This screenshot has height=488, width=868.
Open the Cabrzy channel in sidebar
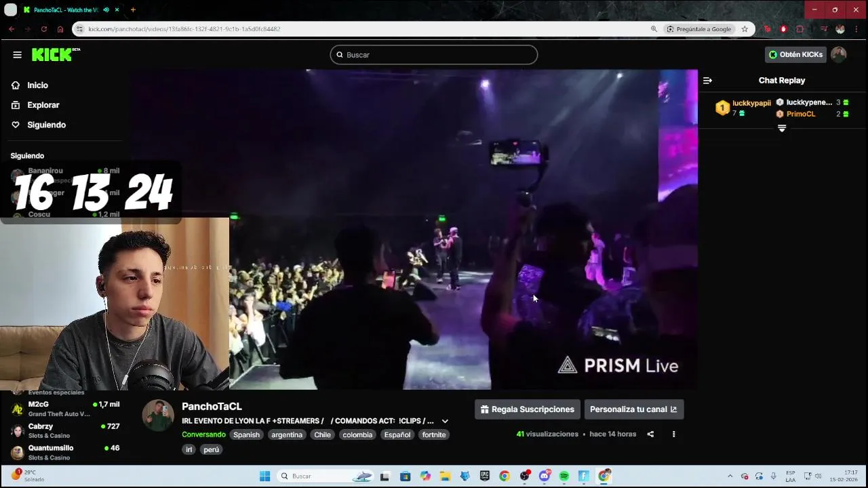[x=65, y=430]
